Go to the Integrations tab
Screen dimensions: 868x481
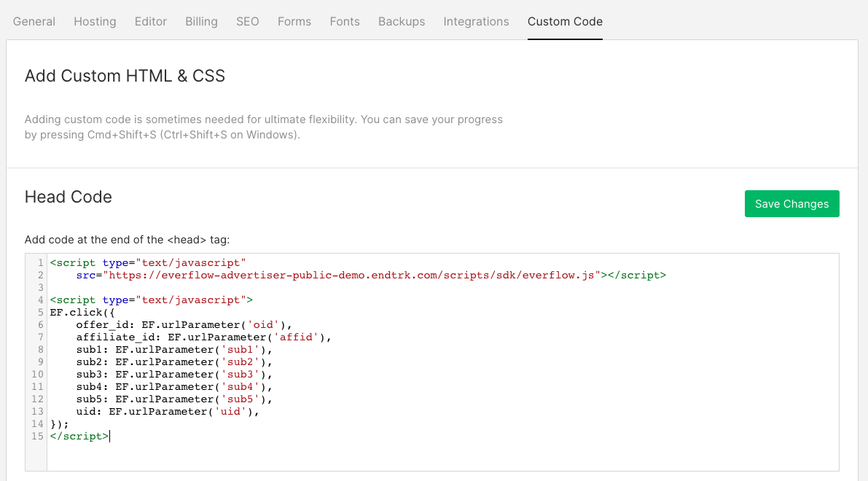476,22
